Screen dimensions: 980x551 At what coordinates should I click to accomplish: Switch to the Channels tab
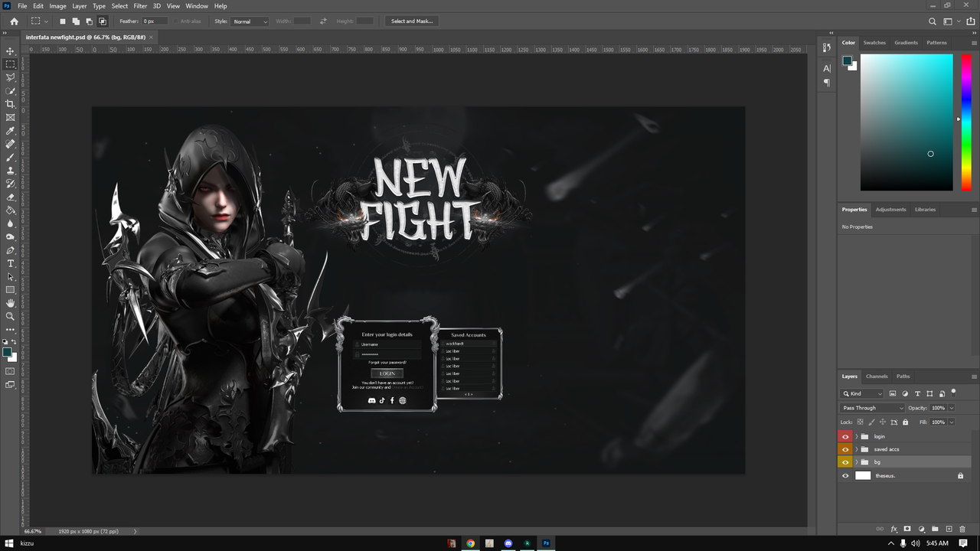click(x=877, y=377)
